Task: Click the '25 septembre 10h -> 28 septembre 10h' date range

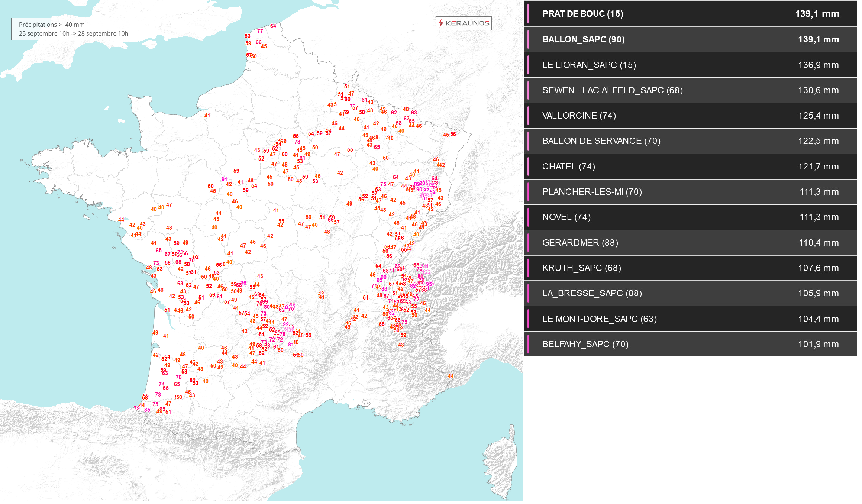Action: (x=74, y=33)
